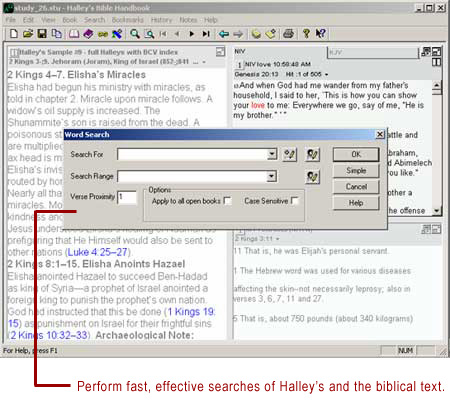450x400 pixels.
Task: Click the search-in-page magnifier icon
Action: 149,34
